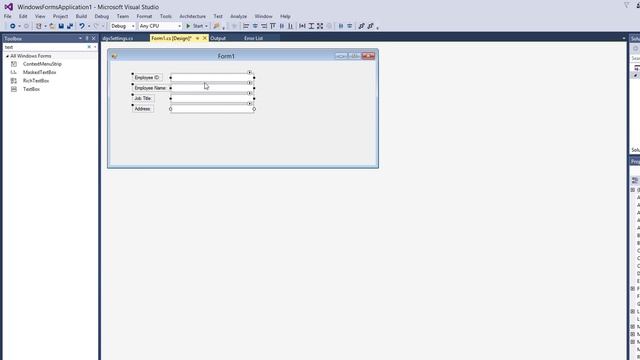Open smart tag of Address textbox
Screen dimensions: 640x360
249,104
